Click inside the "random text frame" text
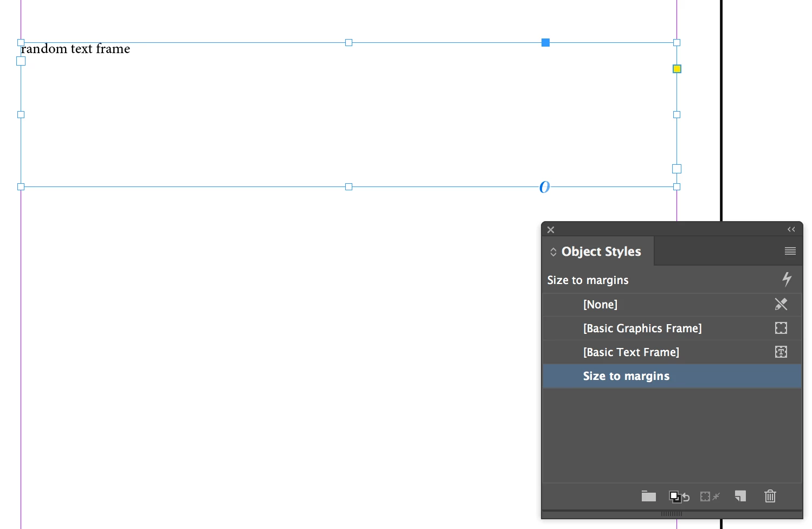 pyautogui.click(x=75, y=49)
